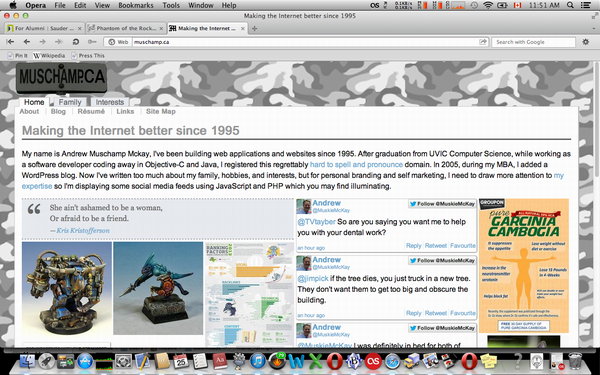The image size is (600, 375).
Task: Click the 'Pin It' bookmarklet
Action: [17, 55]
